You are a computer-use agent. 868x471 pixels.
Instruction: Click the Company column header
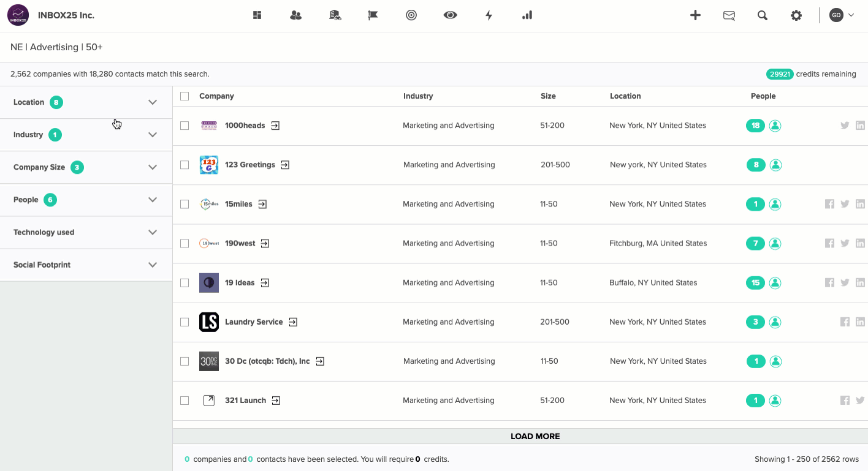pyautogui.click(x=216, y=96)
